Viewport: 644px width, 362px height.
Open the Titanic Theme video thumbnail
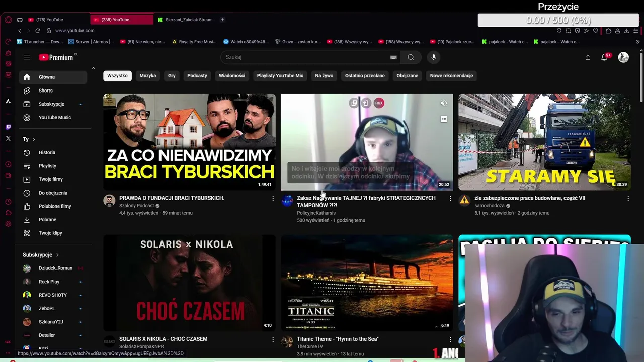point(367,283)
